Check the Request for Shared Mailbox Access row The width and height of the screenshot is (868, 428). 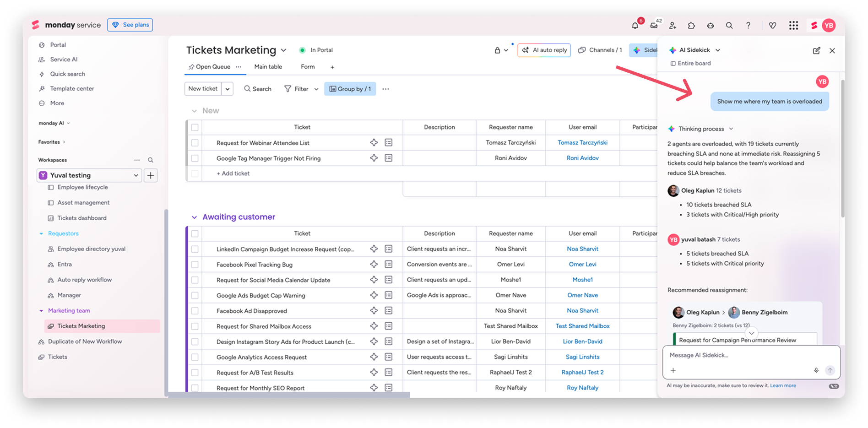point(195,326)
